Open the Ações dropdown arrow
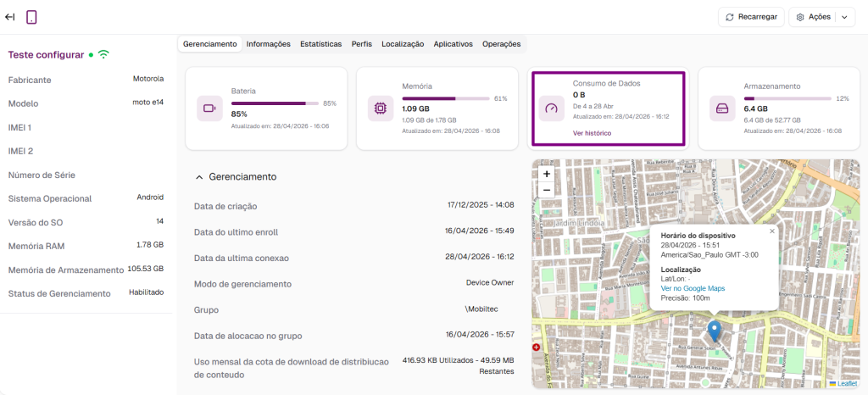The width and height of the screenshot is (868, 395). (844, 17)
